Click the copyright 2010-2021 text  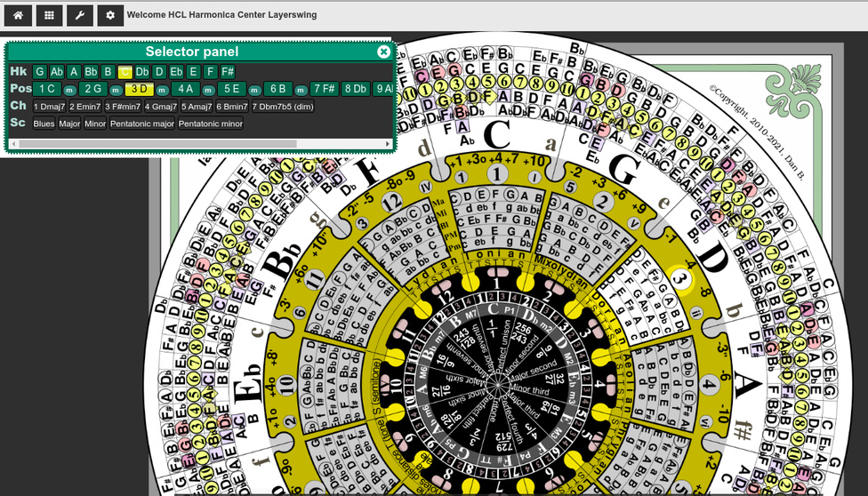[x=758, y=132]
